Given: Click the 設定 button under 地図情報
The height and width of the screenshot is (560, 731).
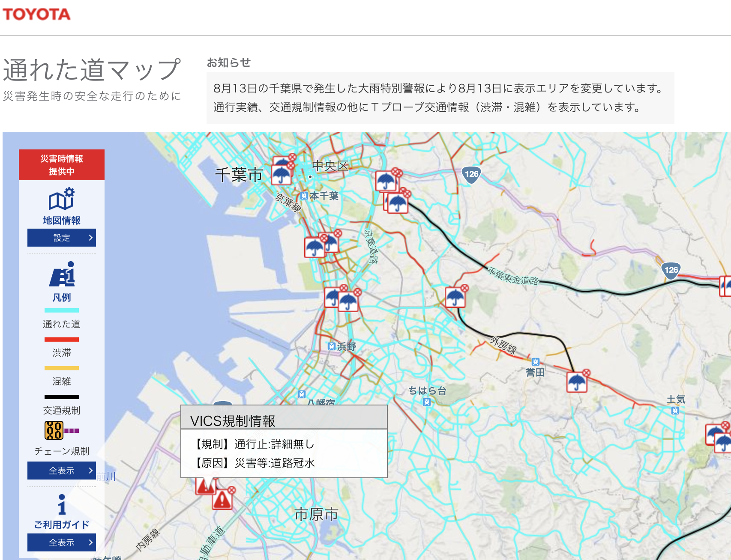Looking at the screenshot, I should click(x=62, y=238).
